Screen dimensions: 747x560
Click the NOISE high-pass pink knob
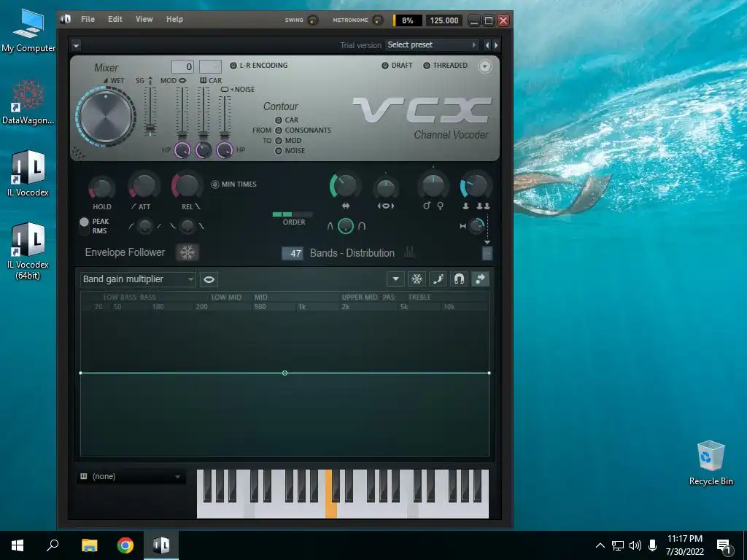coord(225,150)
